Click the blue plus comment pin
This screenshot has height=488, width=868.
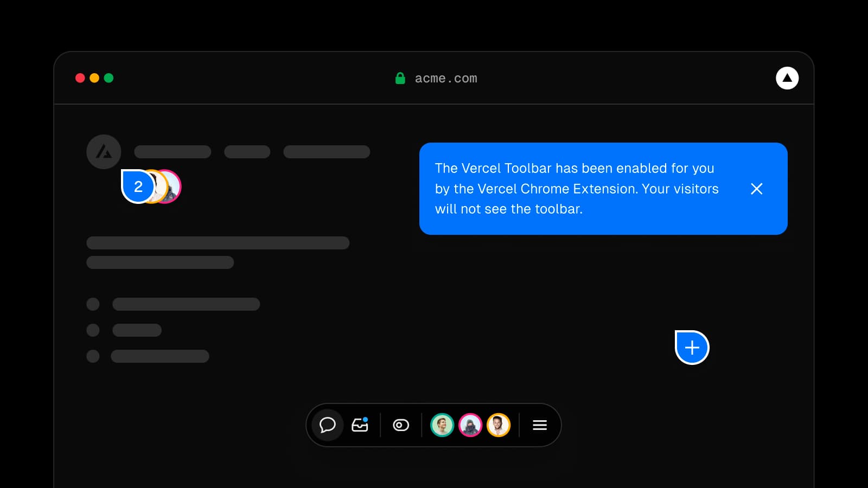692,348
